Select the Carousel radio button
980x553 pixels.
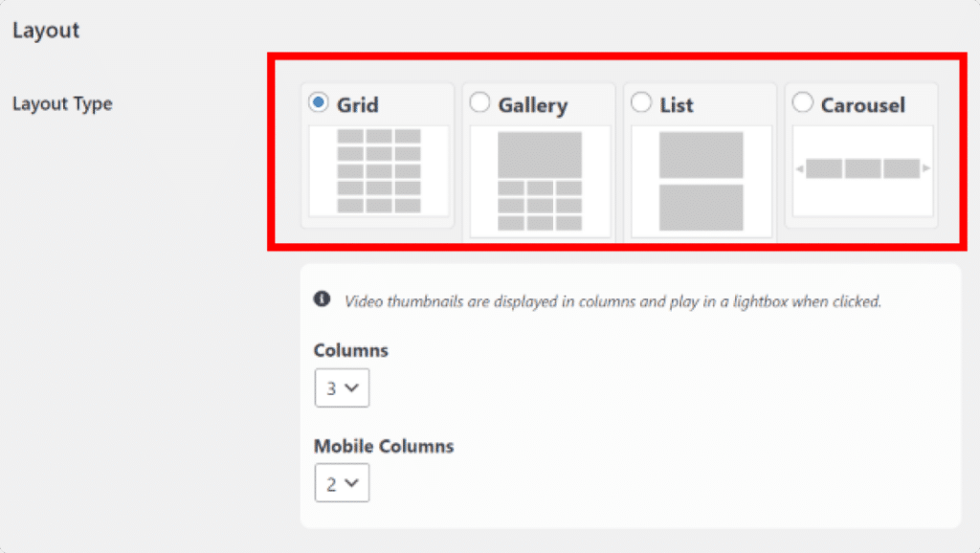(802, 103)
